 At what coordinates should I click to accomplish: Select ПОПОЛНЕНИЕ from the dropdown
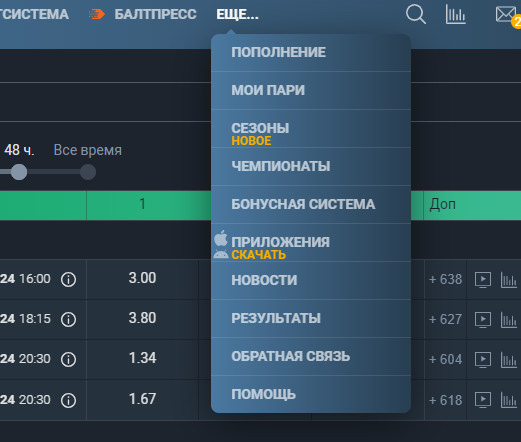[311, 53]
